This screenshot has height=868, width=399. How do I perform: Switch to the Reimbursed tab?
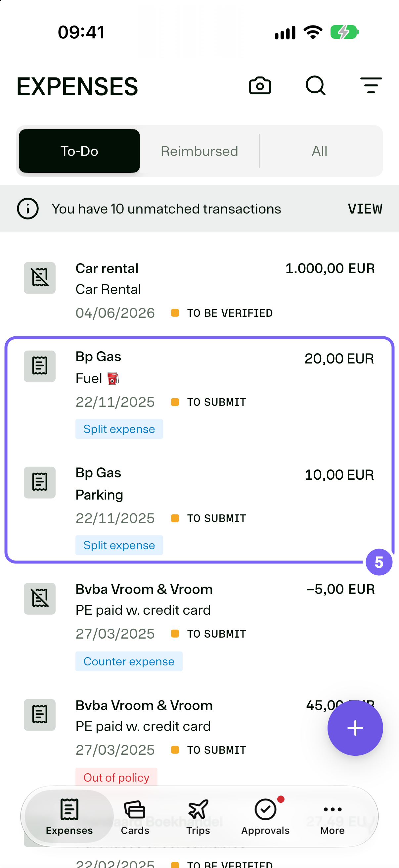[199, 151]
